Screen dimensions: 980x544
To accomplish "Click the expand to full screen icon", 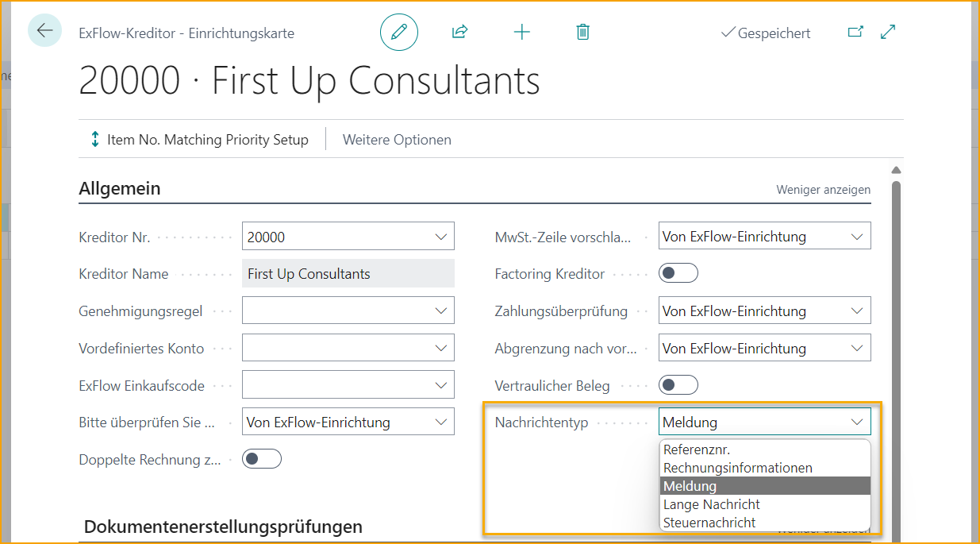I will point(888,32).
